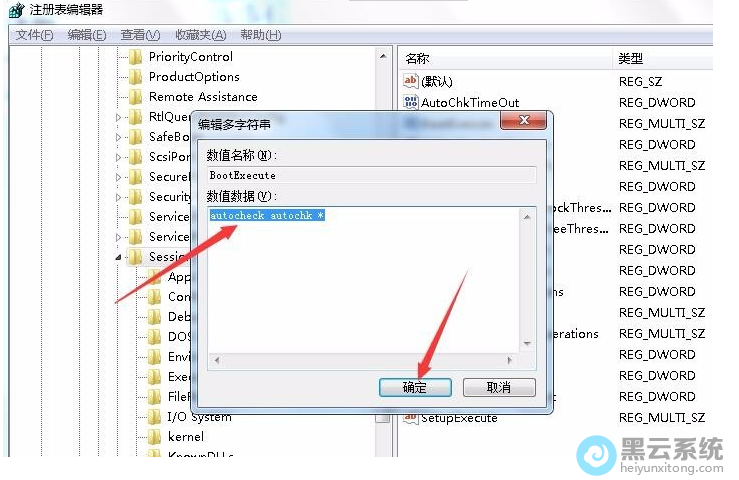Open the 文件(F) menu
739x480 pixels.
34,35
